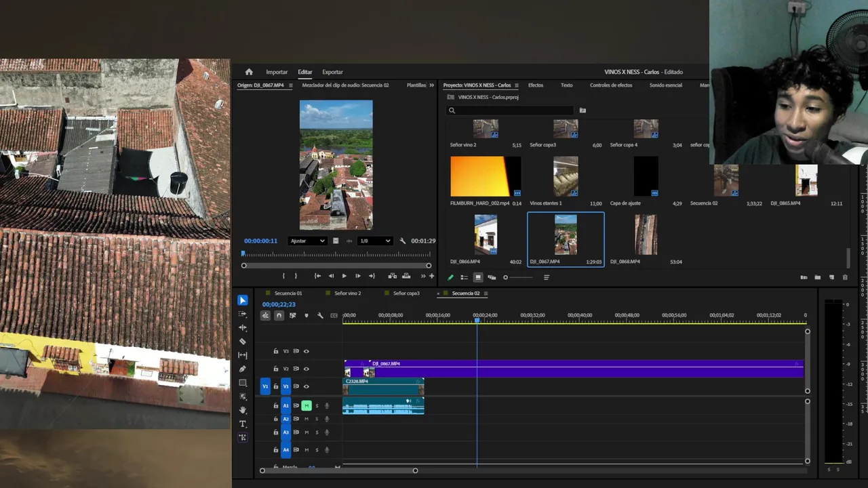Select the Pen tool
The height and width of the screenshot is (488, 868).
click(243, 369)
